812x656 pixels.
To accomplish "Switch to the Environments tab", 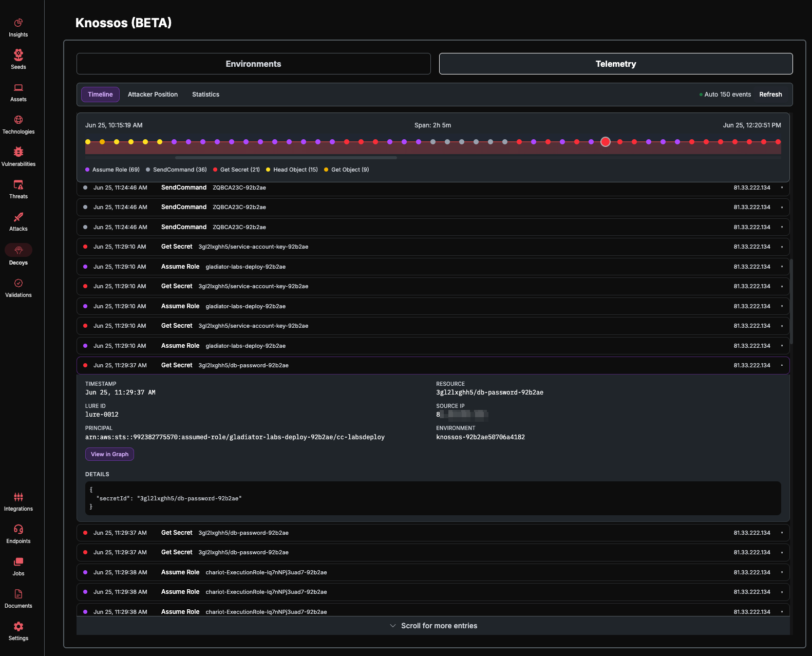I will 254,64.
